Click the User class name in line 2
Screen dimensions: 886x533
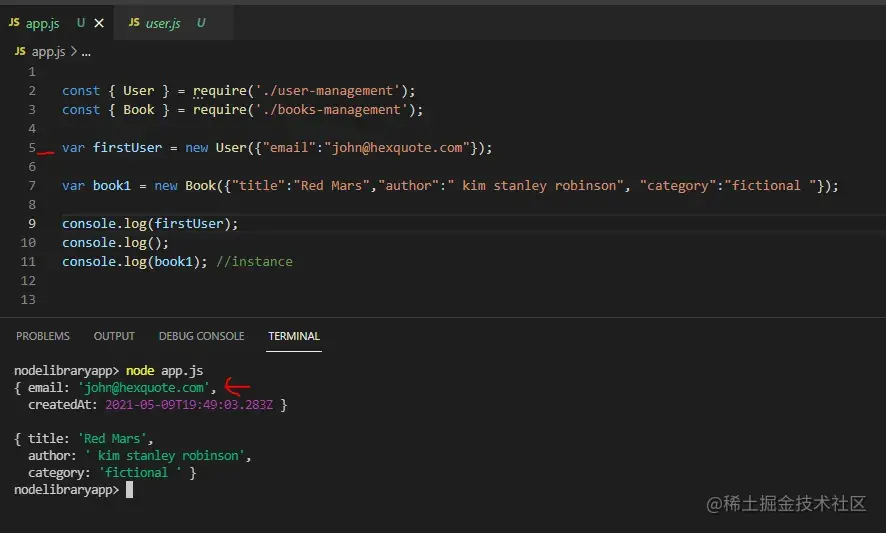(138, 91)
